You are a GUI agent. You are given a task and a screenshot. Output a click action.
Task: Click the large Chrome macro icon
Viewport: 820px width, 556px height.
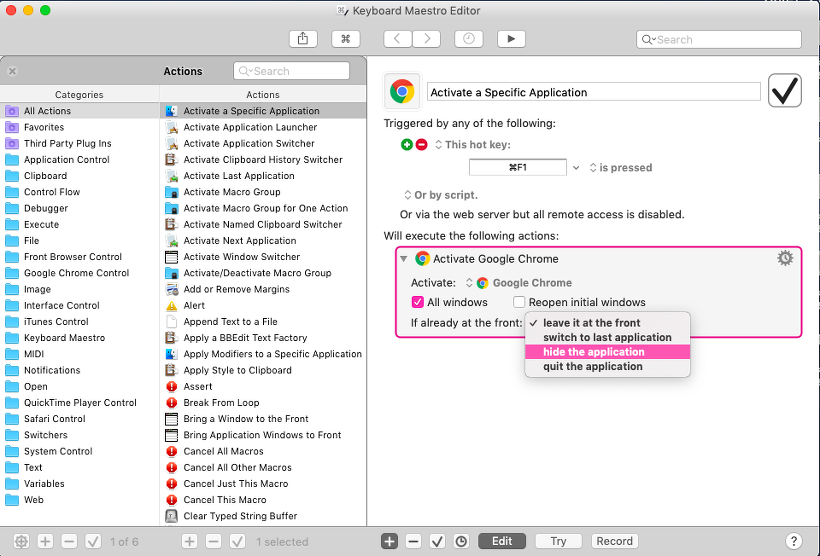click(x=402, y=92)
